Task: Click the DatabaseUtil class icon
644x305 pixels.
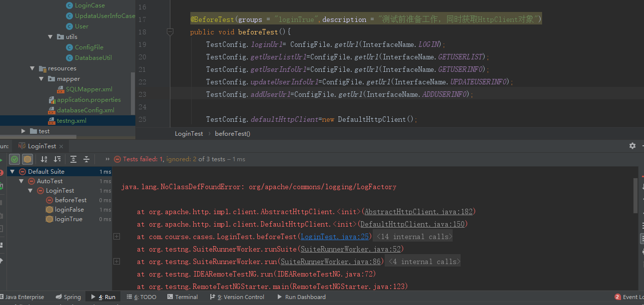Action: tap(69, 58)
